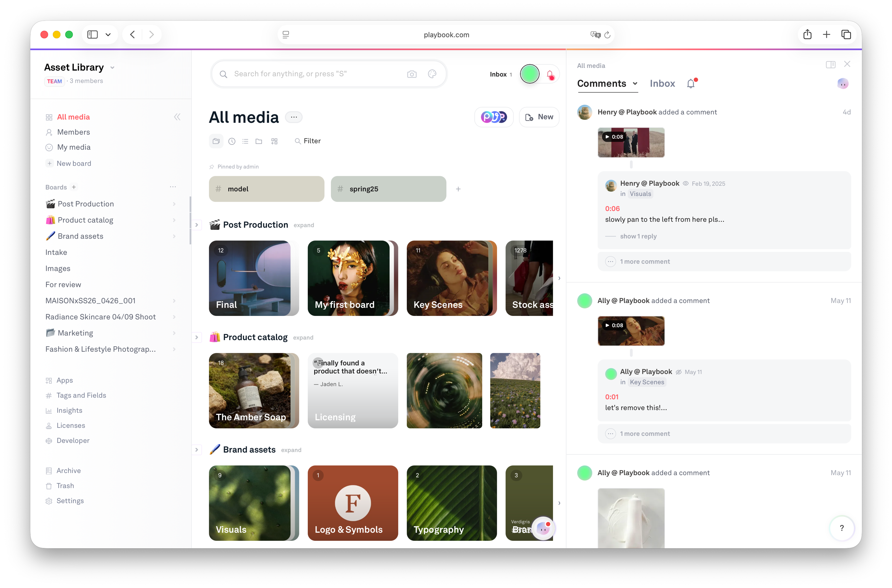This screenshot has height=588, width=892.
Task: Reload the page in Safari
Action: pos(607,35)
